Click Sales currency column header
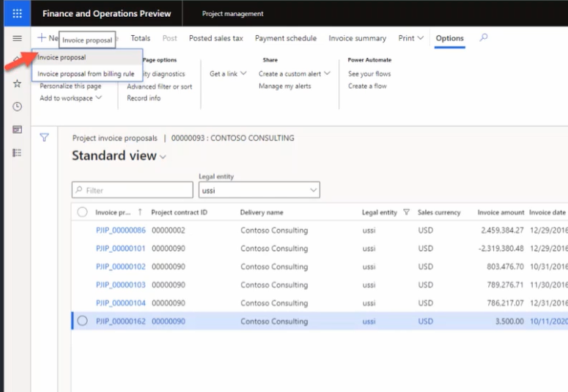 (x=439, y=212)
